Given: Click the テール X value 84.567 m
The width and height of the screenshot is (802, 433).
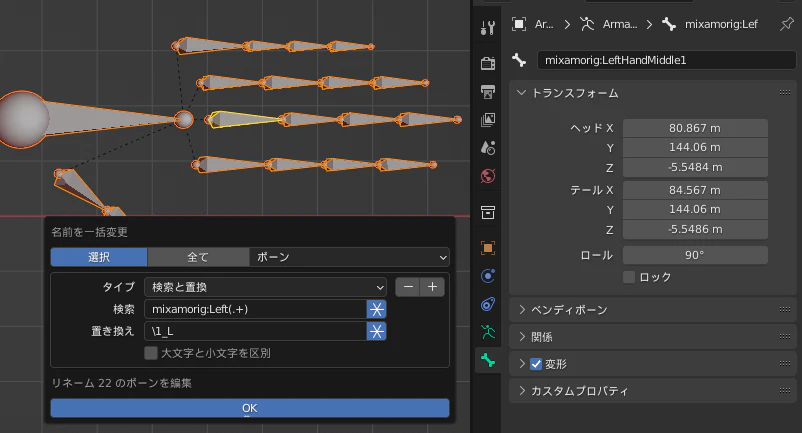Looking at the screenshot, I should (695, 190).
